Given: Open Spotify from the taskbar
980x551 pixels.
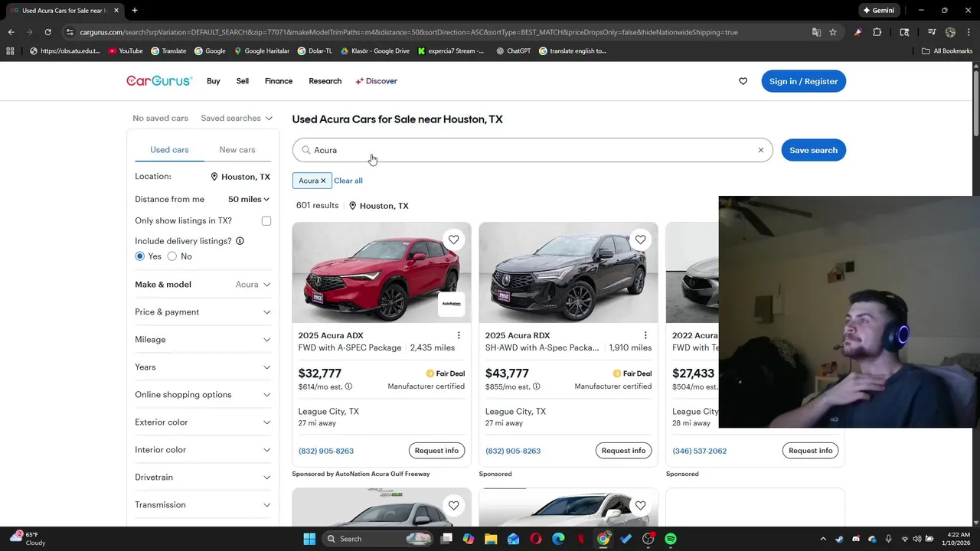Looking at the screenshot, I should (671, 539).
